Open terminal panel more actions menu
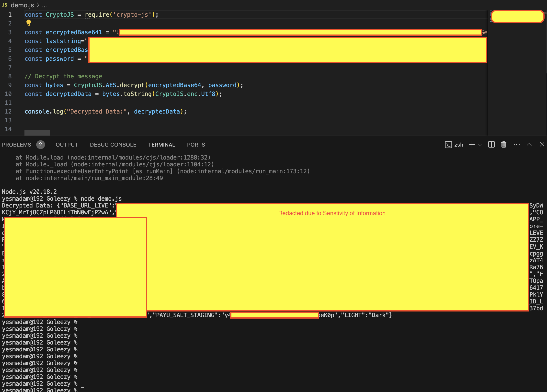 (516, 145)
